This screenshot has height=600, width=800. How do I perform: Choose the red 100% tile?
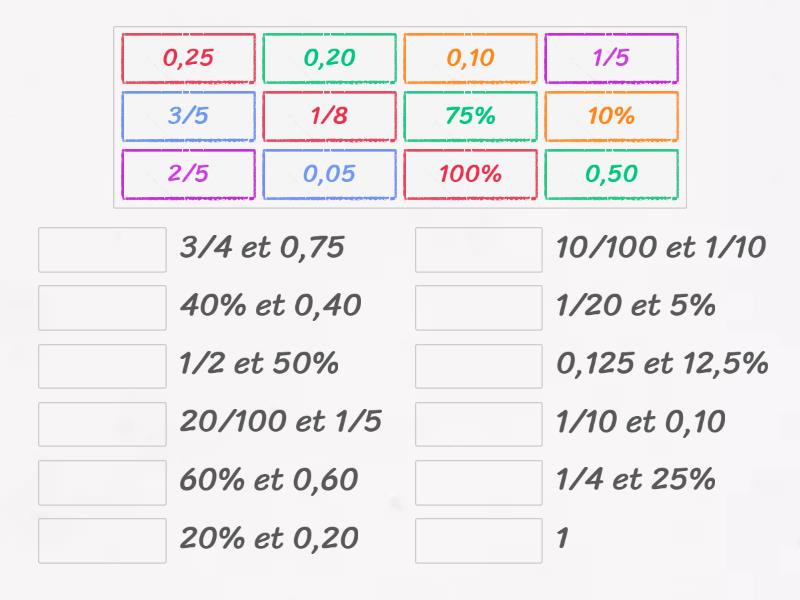point(470,174)
